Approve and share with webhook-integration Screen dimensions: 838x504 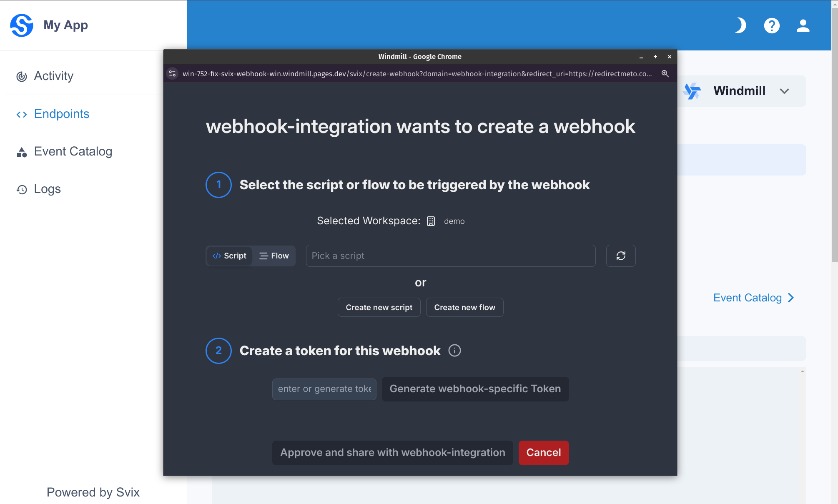point(393,453)
